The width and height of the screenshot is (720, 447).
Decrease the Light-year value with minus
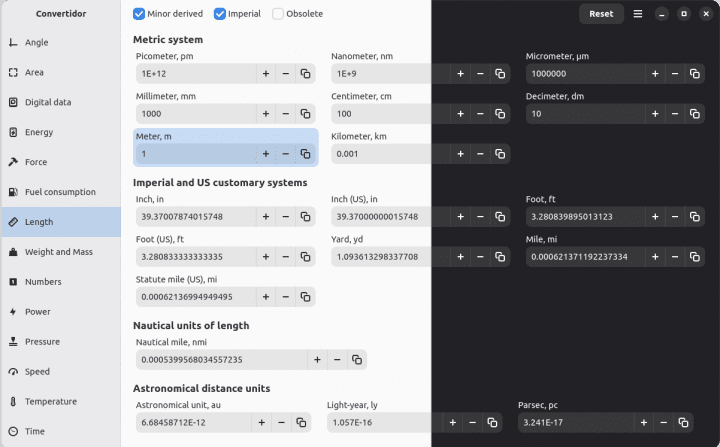tap(472, 423)
